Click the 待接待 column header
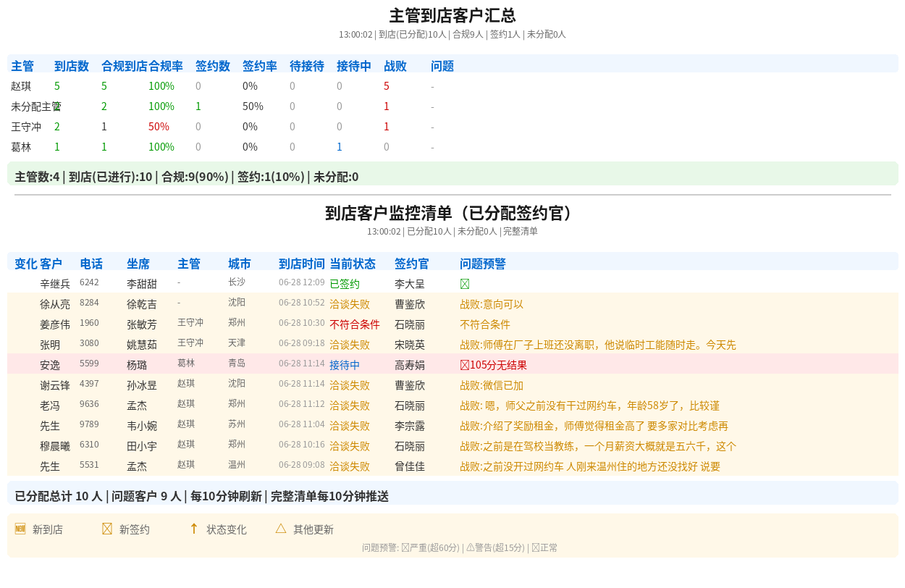 click(307, 66)
